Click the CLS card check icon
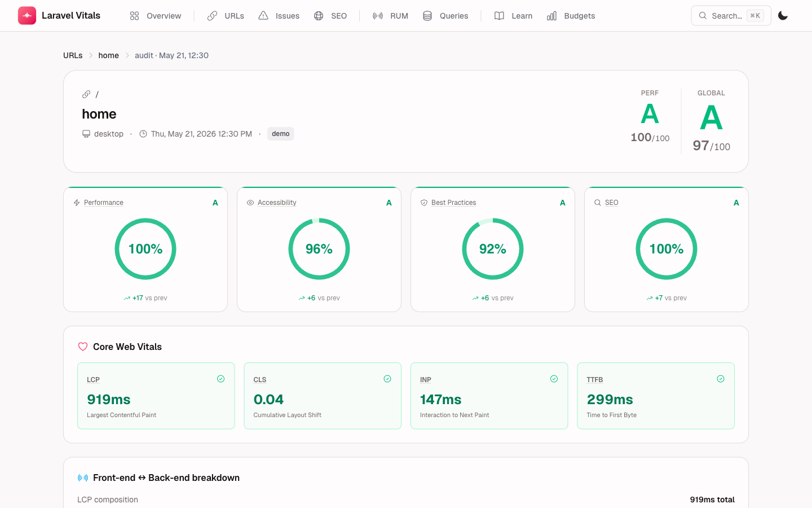Viewport: 812px width, 508px height. 387,379
